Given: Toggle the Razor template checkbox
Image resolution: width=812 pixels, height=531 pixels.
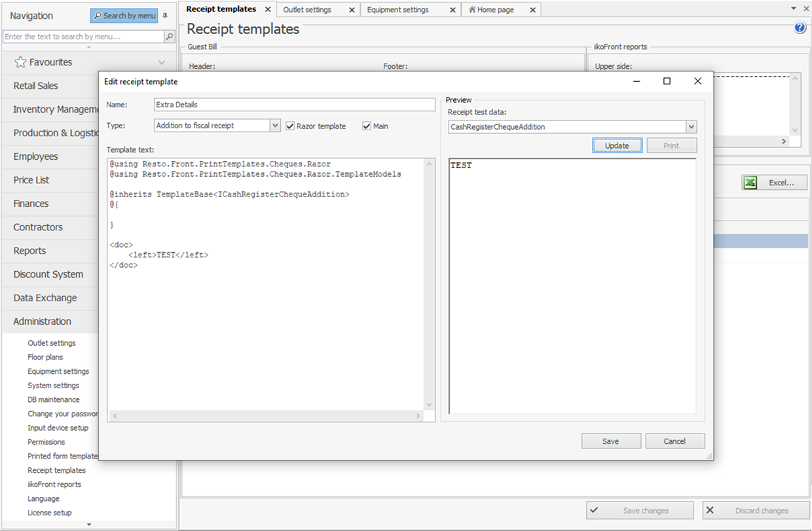Looking at the screenshot, I should coord(290,126).
